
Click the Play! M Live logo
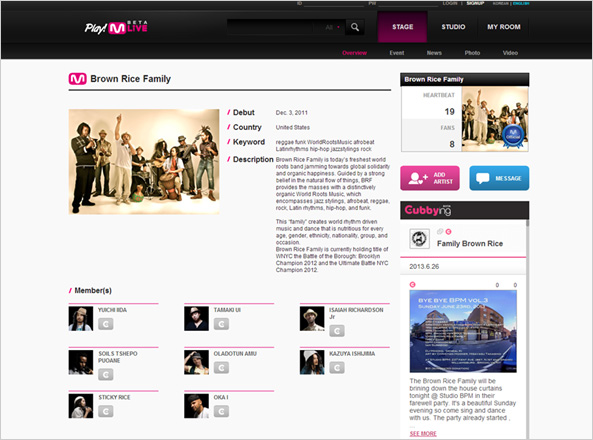[x=116, y=27]
